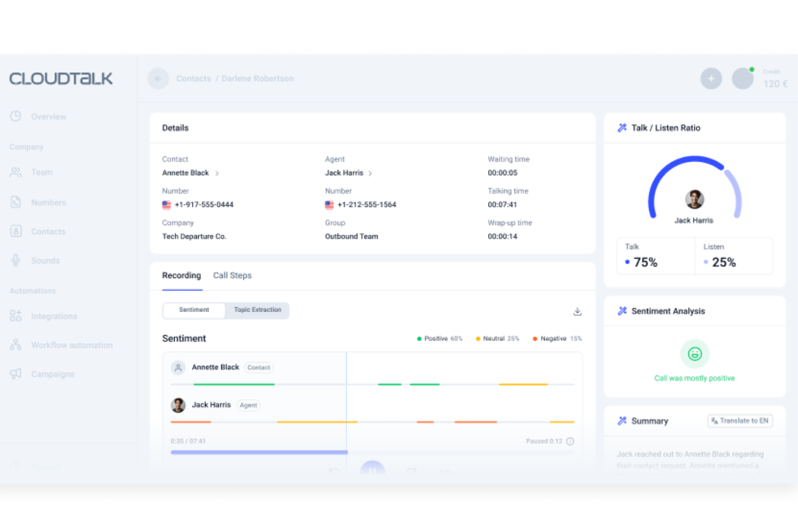Select the Overview icon in the sidebar
The width and height of the screenshot is (798, 532).
click(16, 116)
